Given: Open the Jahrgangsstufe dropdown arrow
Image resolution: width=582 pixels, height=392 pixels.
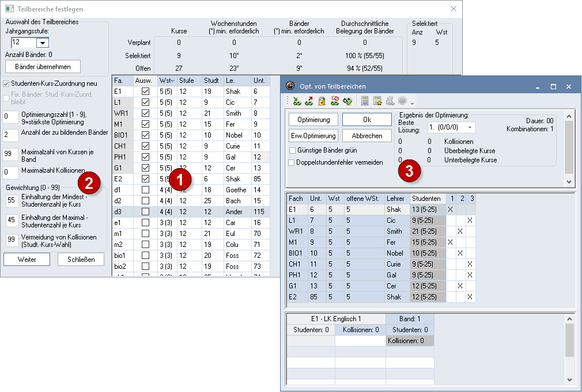Looking at the screenshot, I should point(43,43).
